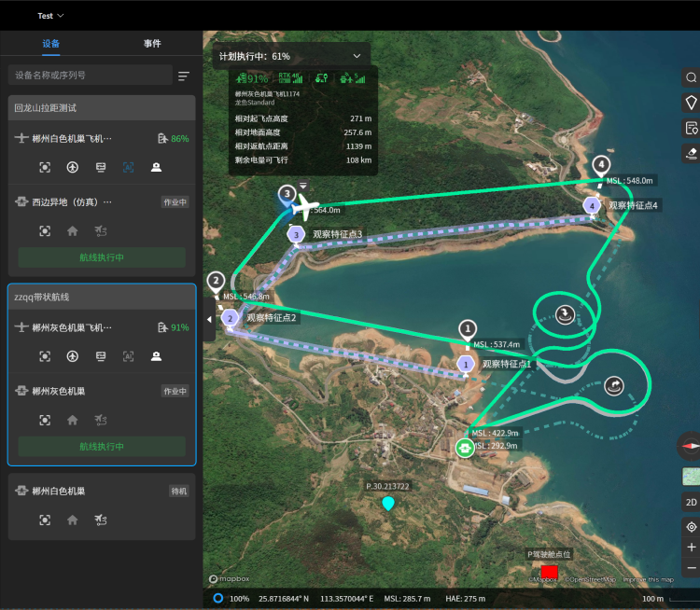Zoom out the map with minus button

pyautogui.click(x=691, y=568)
